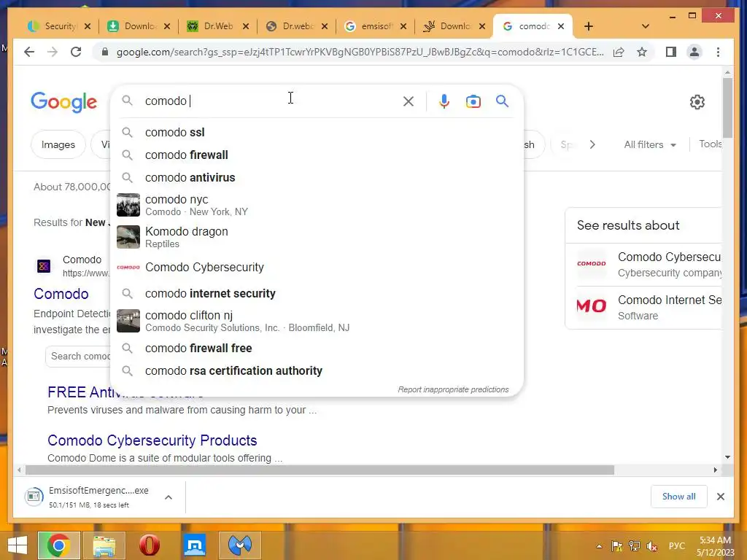Open Windows Start menu
The height and width of the screenshot is (560, 747).
tap(18, 545)
